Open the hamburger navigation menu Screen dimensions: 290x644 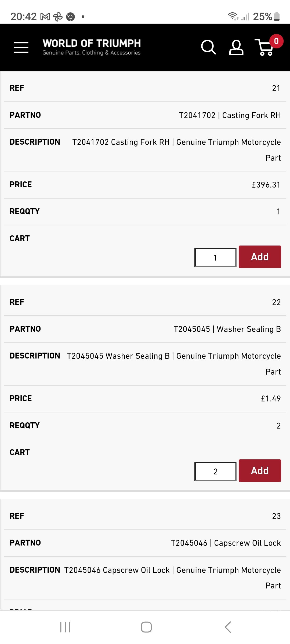(21, 47)
